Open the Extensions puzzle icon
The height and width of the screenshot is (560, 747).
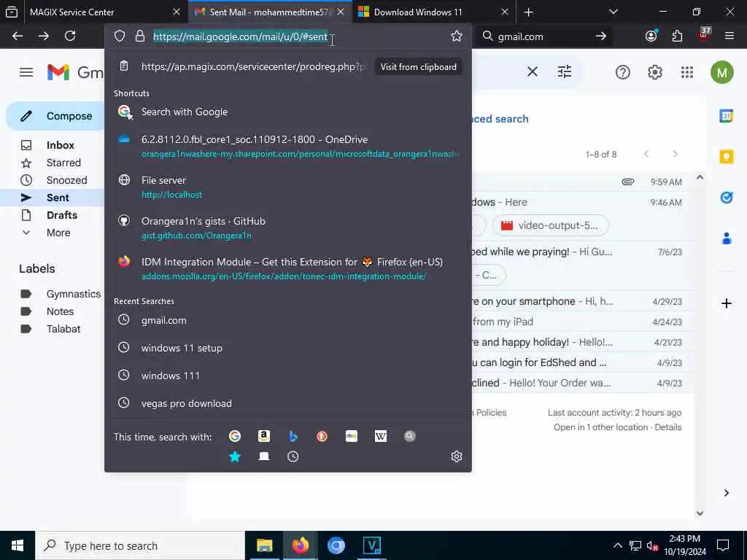click(677, 36)
